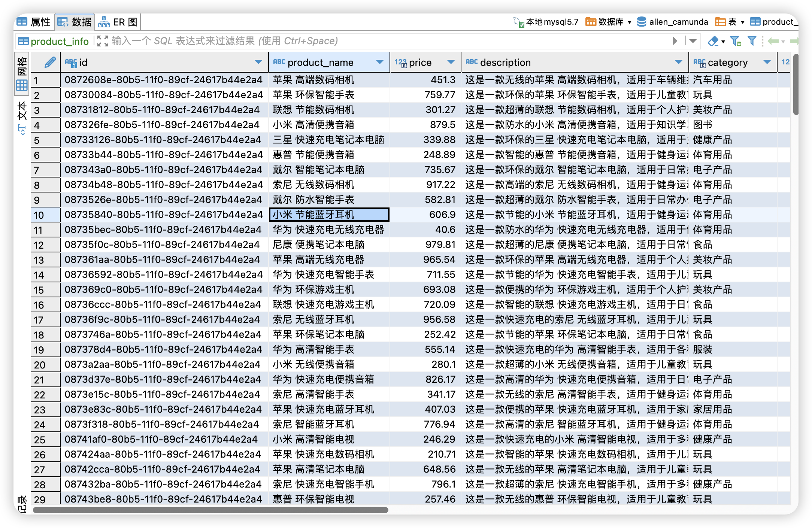This screenshot has height=528, width=812.
Task: Click the green back navigation arrow
Action: pyautogui.click(x=773, y=41)
